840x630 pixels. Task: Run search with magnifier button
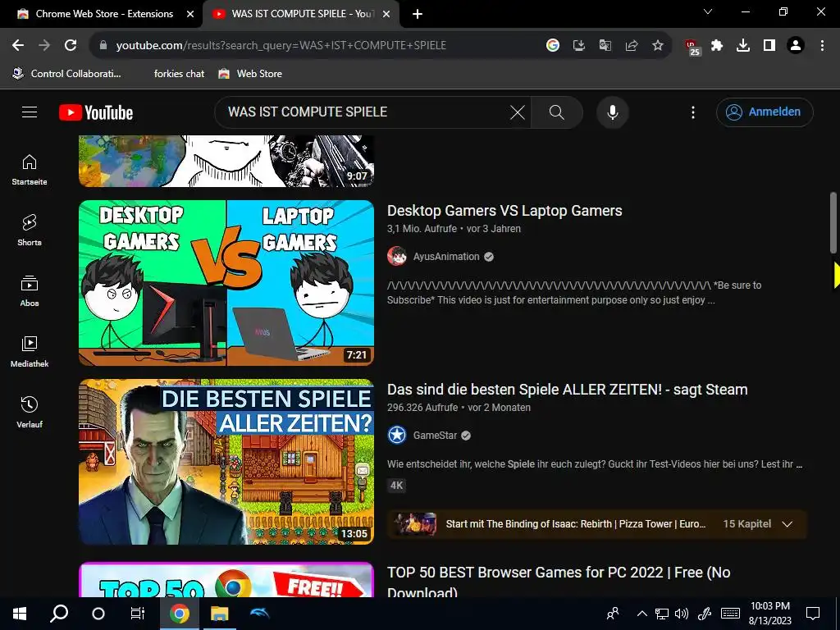[x=557, y=112]
